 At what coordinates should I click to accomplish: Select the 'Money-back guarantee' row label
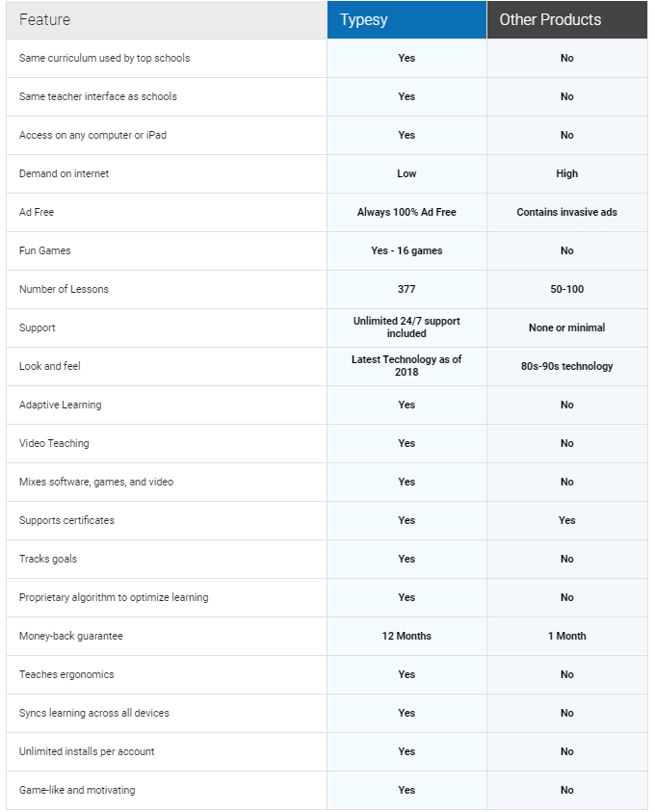pyautogui.click(x=71, y=636)
